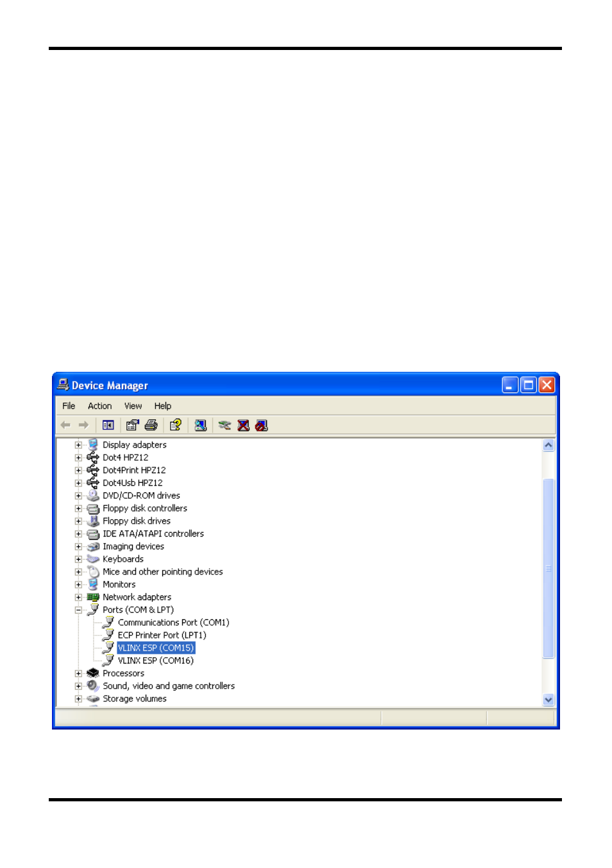Select ECP Printer Port (LPT1)
The height and width of the screenshot is (868, 612).
(162, 635)
